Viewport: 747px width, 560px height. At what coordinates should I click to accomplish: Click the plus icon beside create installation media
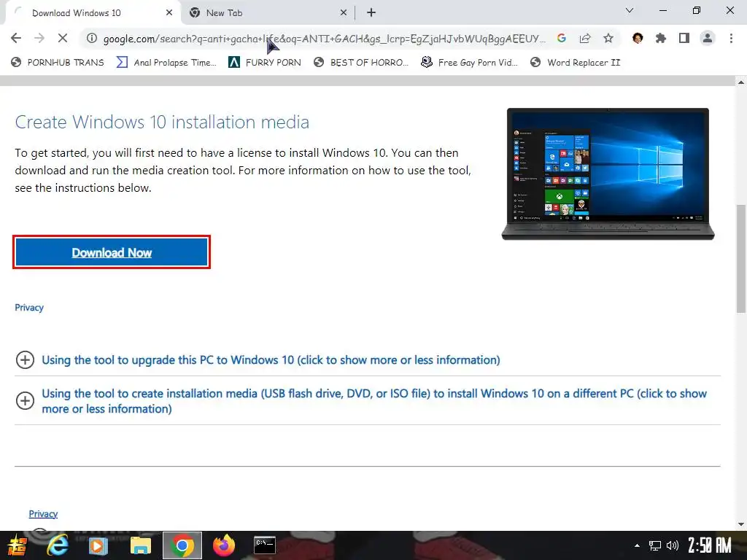(25, 401)
